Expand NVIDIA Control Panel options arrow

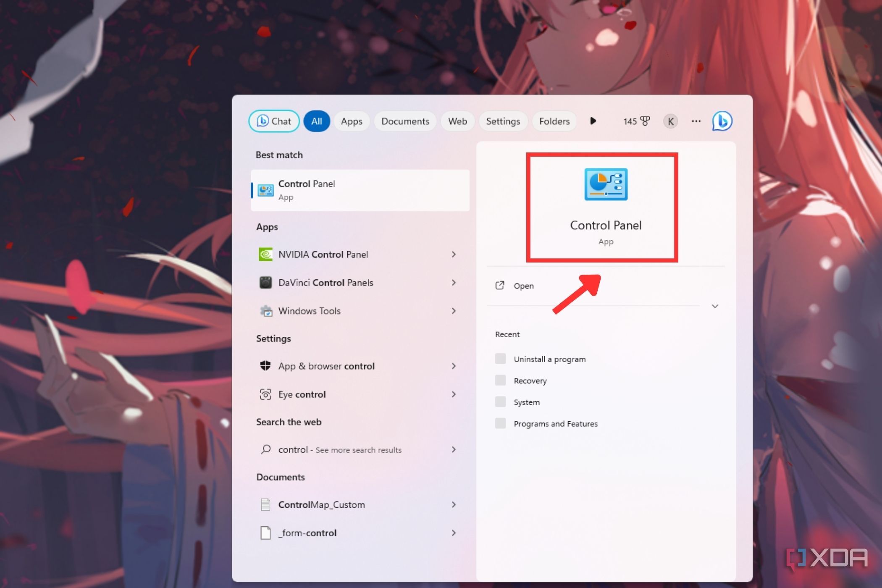click(454, 254)
